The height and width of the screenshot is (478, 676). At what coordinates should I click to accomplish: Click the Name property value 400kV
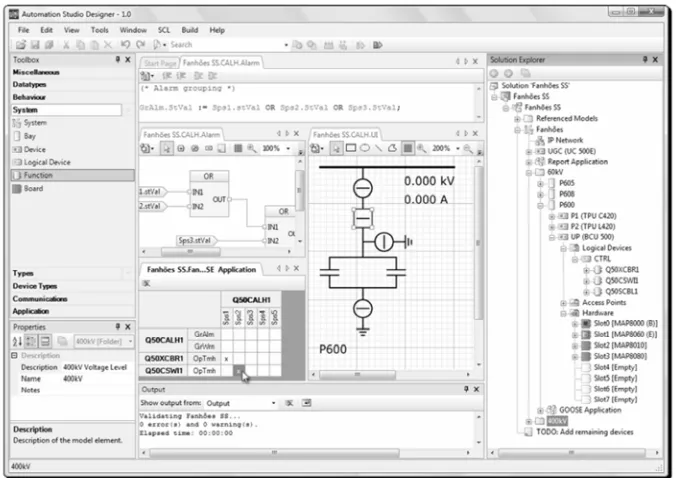tap(73, 379)
